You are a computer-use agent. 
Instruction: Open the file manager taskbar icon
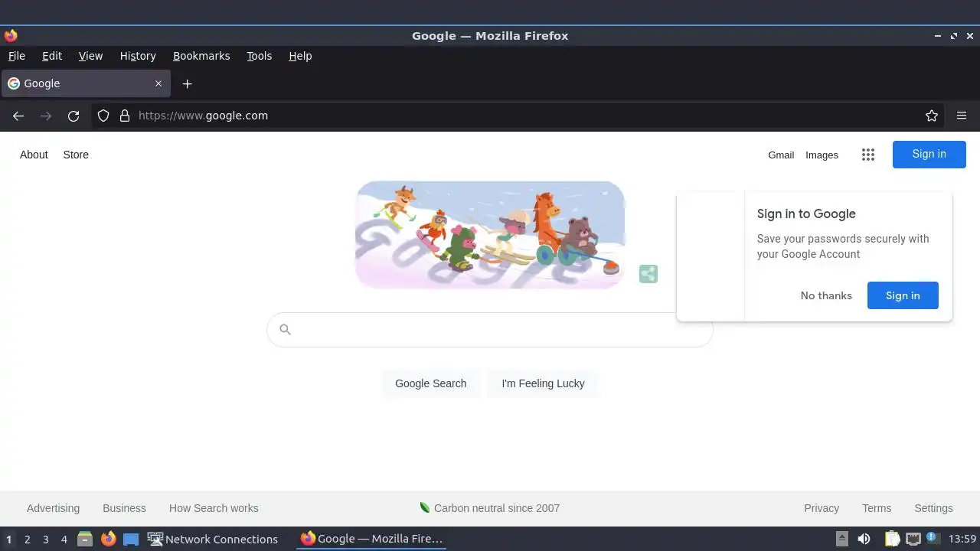85,540
